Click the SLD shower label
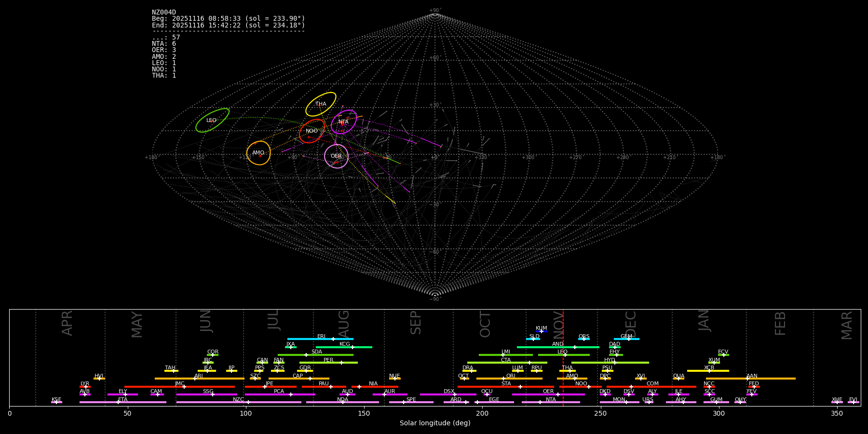This screenshot has height=434, width=868. point(534,337)
